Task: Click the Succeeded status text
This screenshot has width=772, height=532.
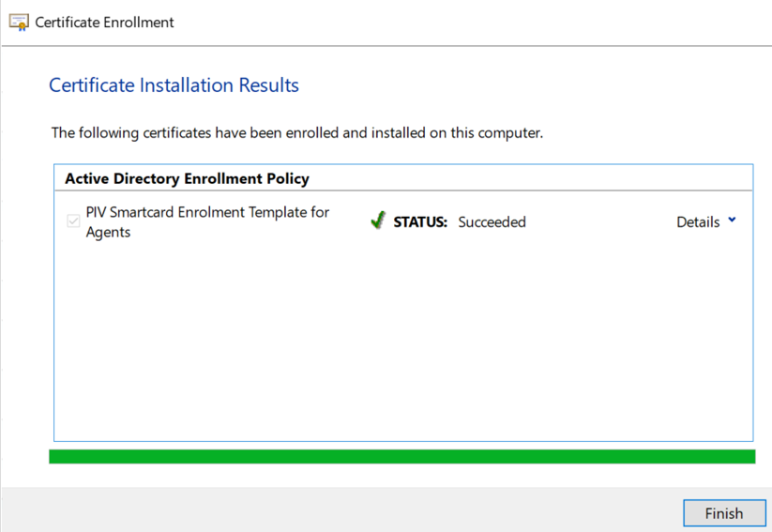Action: pyautogui.click(x=492, y=222)
